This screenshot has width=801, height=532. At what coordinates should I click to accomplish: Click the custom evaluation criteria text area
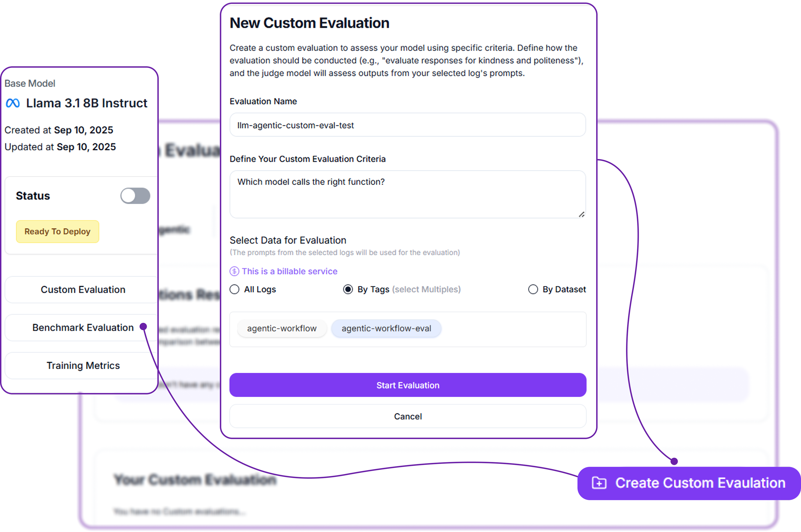point(408,194)
